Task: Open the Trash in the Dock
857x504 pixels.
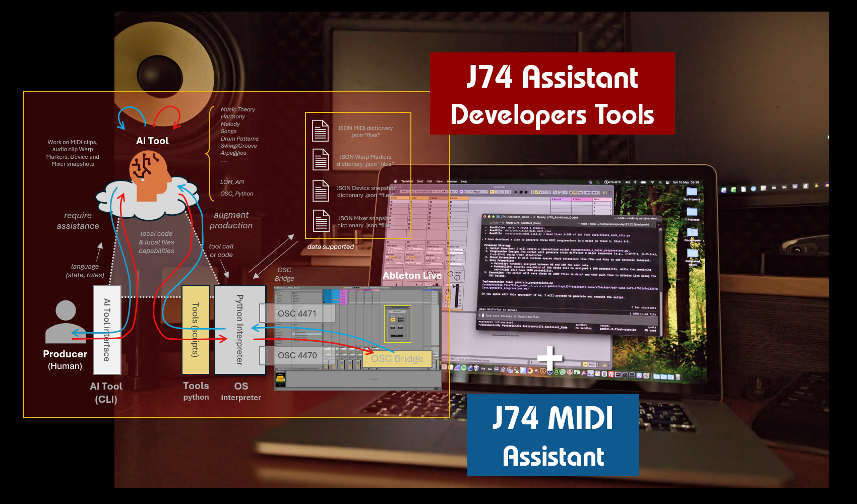Action: tap(678, 377)
